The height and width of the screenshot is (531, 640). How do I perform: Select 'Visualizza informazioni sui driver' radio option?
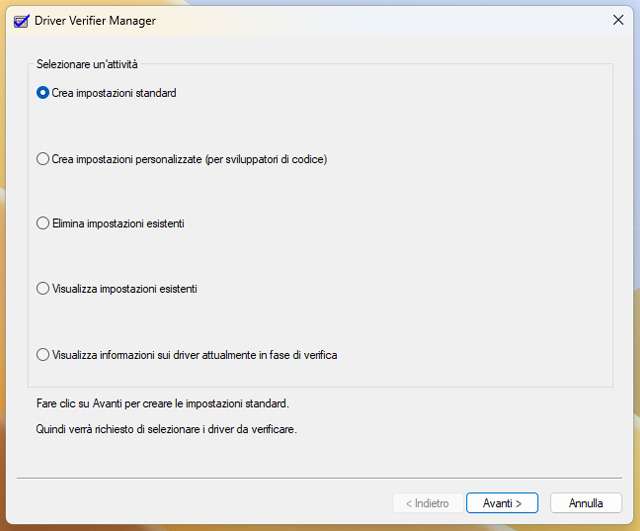42,355
